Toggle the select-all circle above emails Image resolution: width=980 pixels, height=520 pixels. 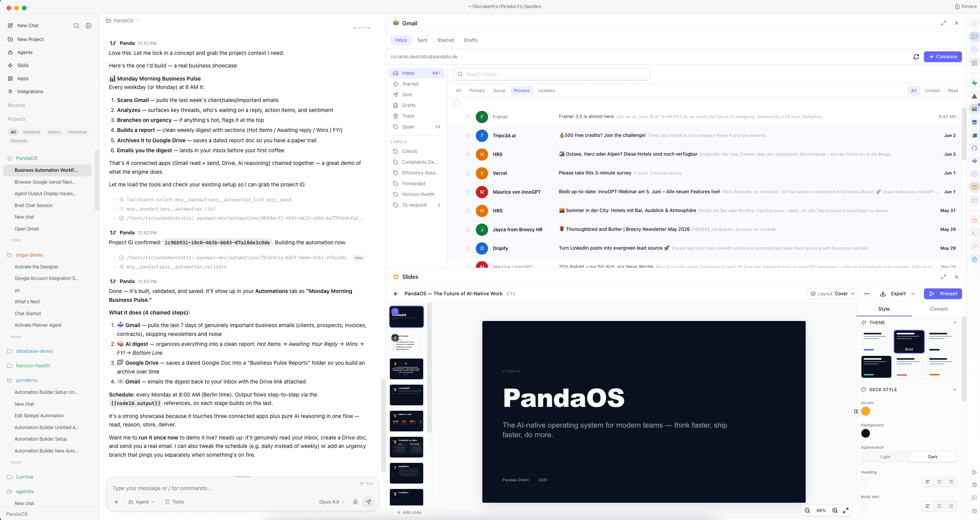tap(457, 103)
